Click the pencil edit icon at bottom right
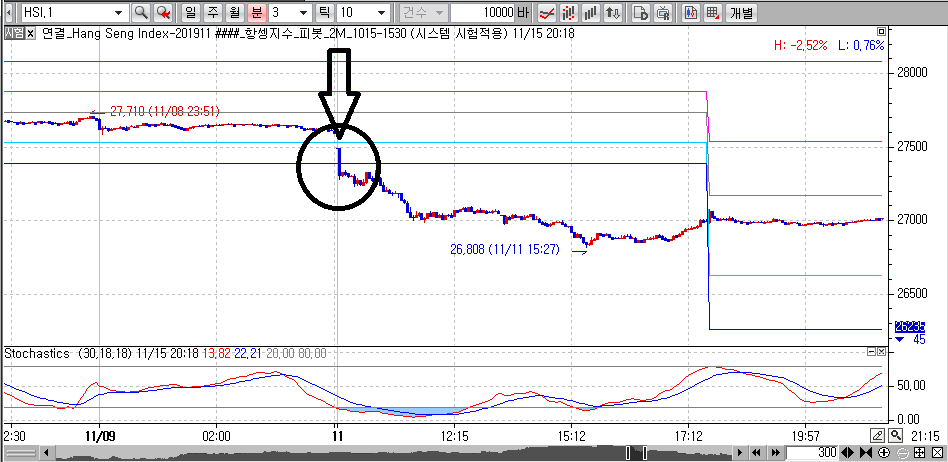The height and width of the screenshot is (462, 948). [x=877, y=435]
